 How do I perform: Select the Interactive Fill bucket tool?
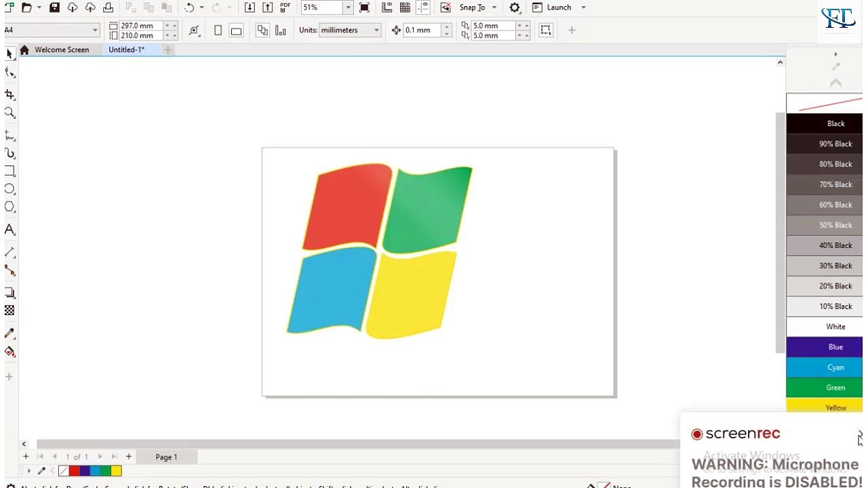(9, 351)
